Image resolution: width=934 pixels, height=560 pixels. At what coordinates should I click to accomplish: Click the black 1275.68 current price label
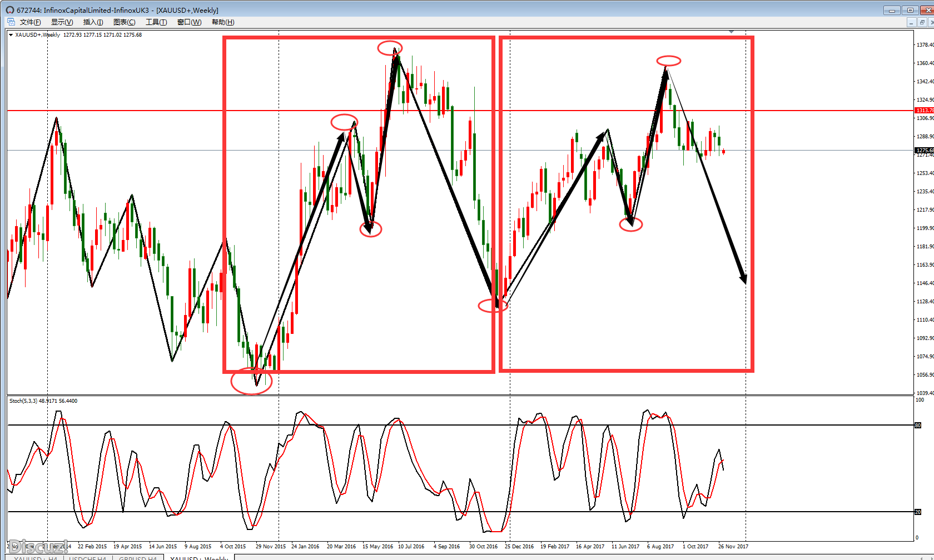(x=925, y=151)
